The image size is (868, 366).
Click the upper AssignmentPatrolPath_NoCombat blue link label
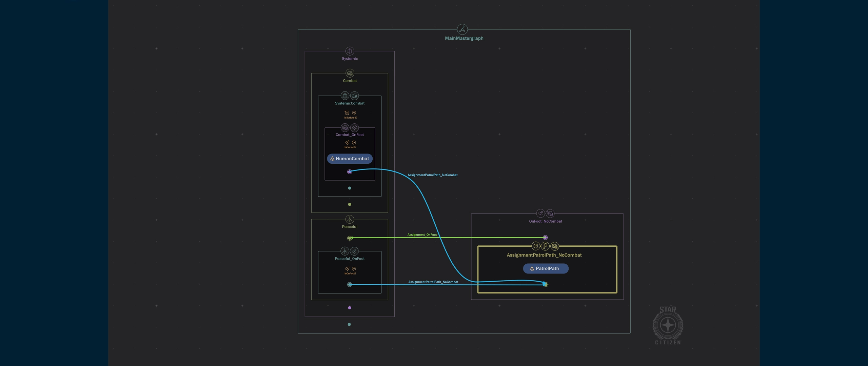pyautogui.click(x=432, y=175)
